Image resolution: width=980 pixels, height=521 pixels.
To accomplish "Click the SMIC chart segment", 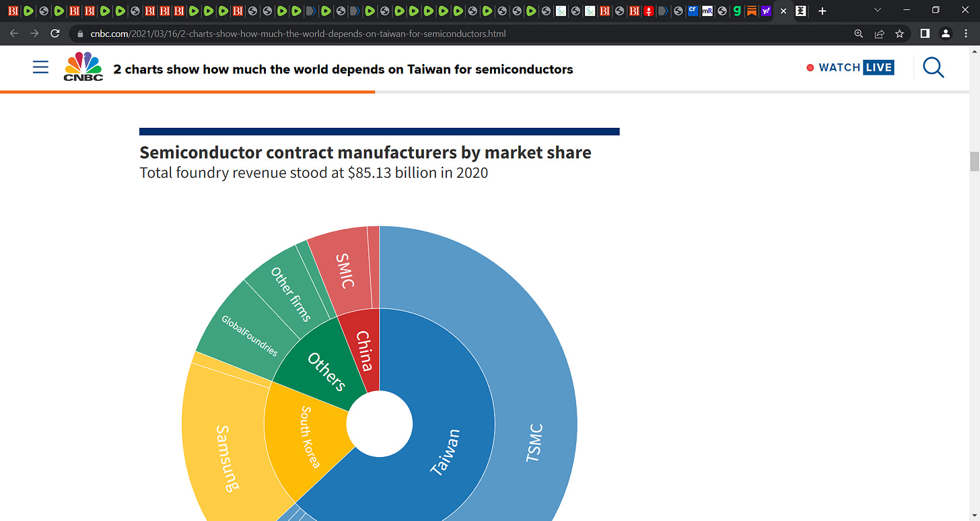I will [x=345, y=271].
